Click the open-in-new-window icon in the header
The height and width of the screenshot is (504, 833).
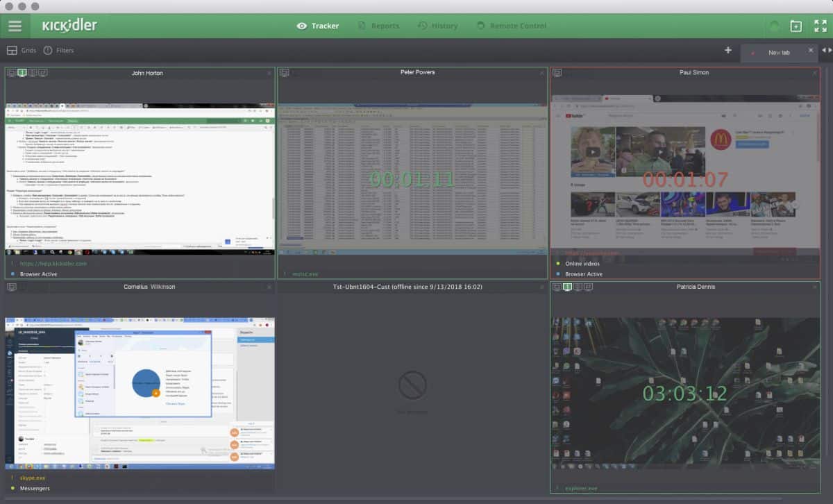(796, 26)
